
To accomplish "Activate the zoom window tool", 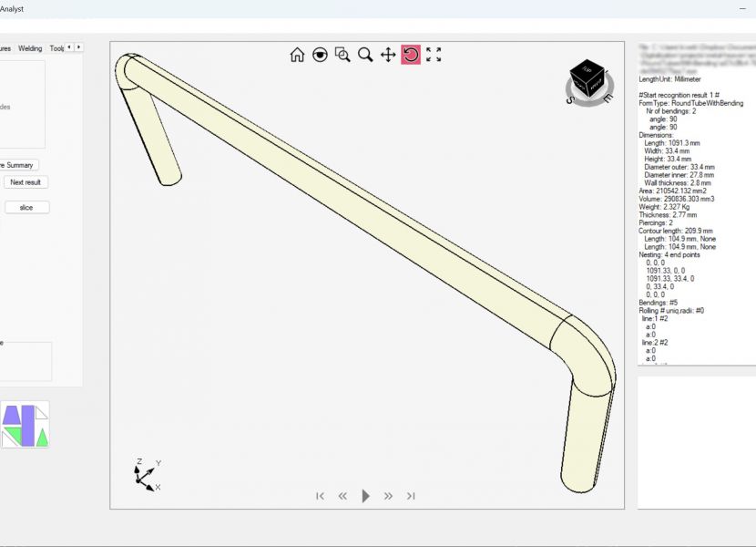I will click(342, 55).
